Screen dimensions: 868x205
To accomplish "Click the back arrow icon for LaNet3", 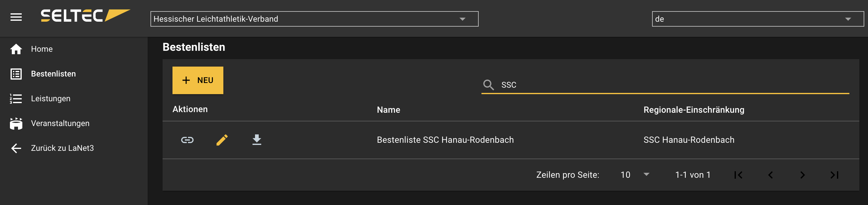I will (x=16, y=148).
